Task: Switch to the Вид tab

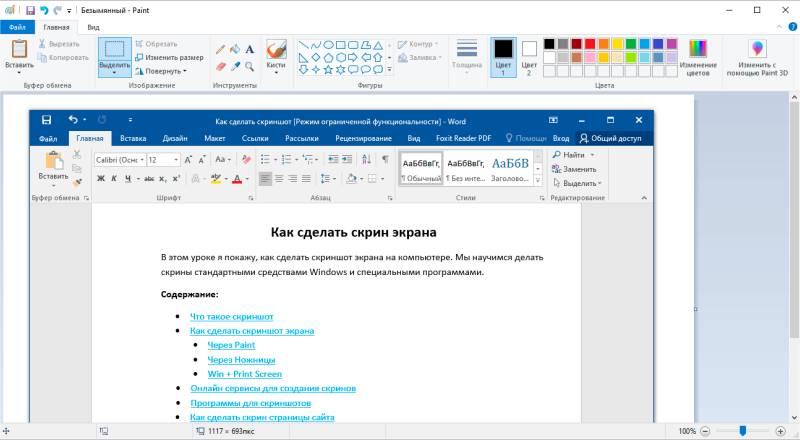Action: pyautogui.click(x=93, y=27)
